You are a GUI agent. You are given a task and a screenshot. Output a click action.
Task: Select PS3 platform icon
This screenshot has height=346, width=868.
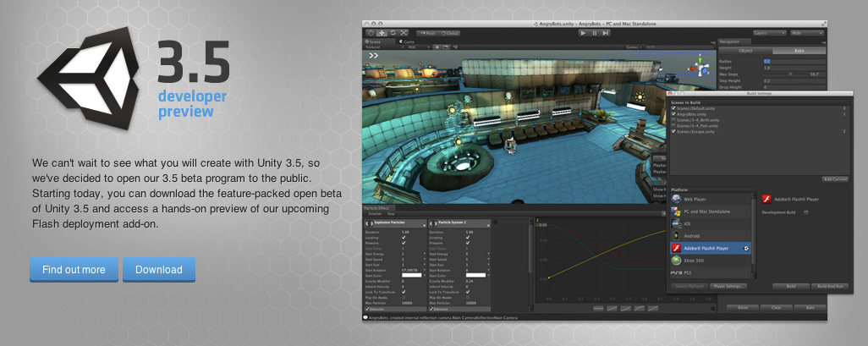point(676,273)
